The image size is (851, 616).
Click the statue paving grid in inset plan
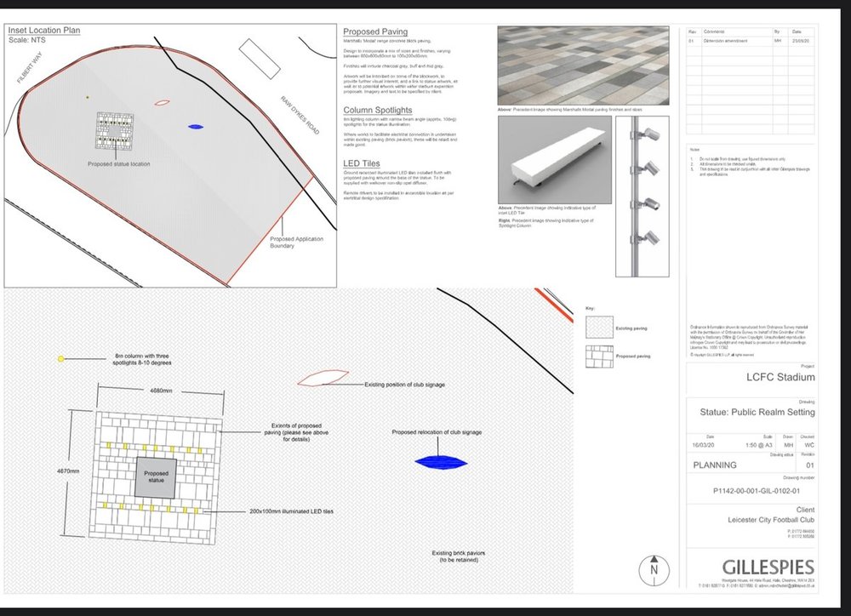coord(115,131)
